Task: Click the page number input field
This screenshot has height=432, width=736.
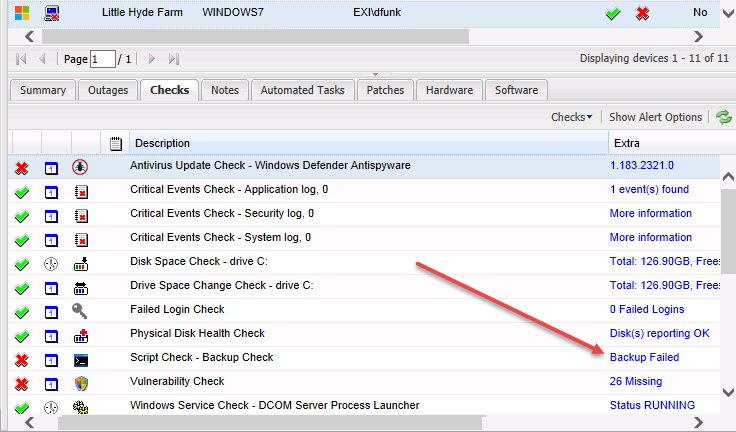Action: click(x=103, y=59)
